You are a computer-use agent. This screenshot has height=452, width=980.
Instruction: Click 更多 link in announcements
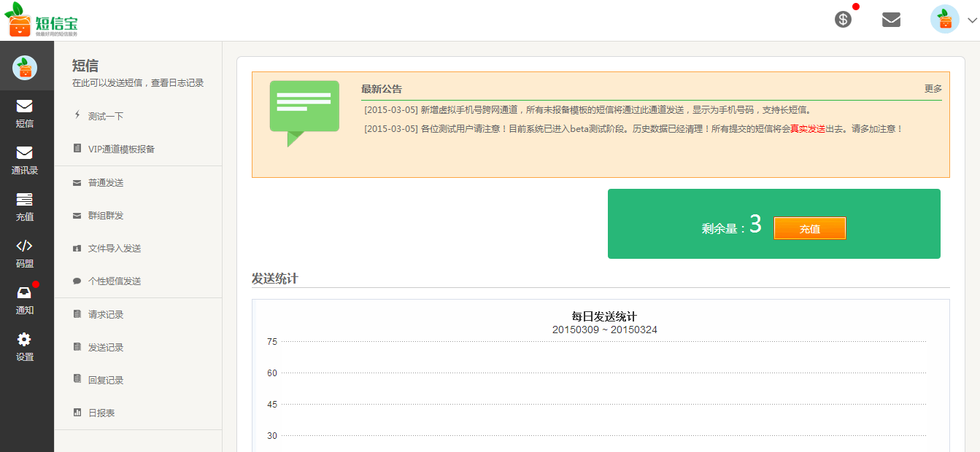[x=933, y=88]
